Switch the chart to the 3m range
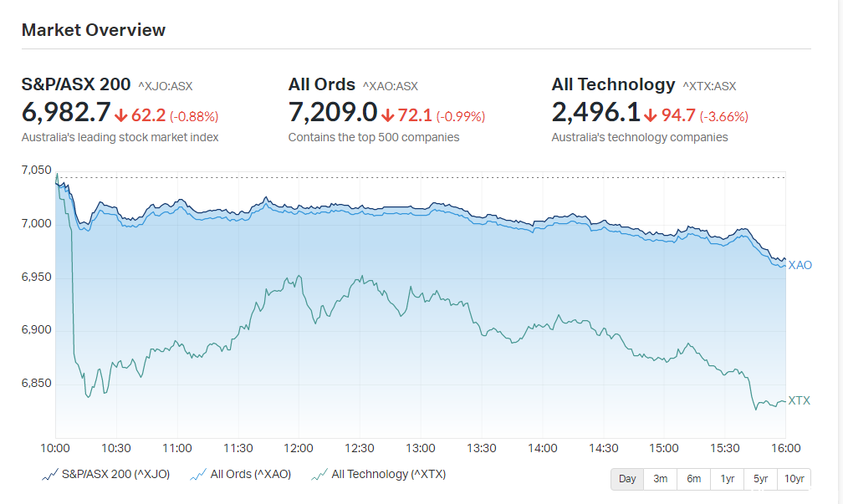This screenshot has width=843, height=504. 660,479
